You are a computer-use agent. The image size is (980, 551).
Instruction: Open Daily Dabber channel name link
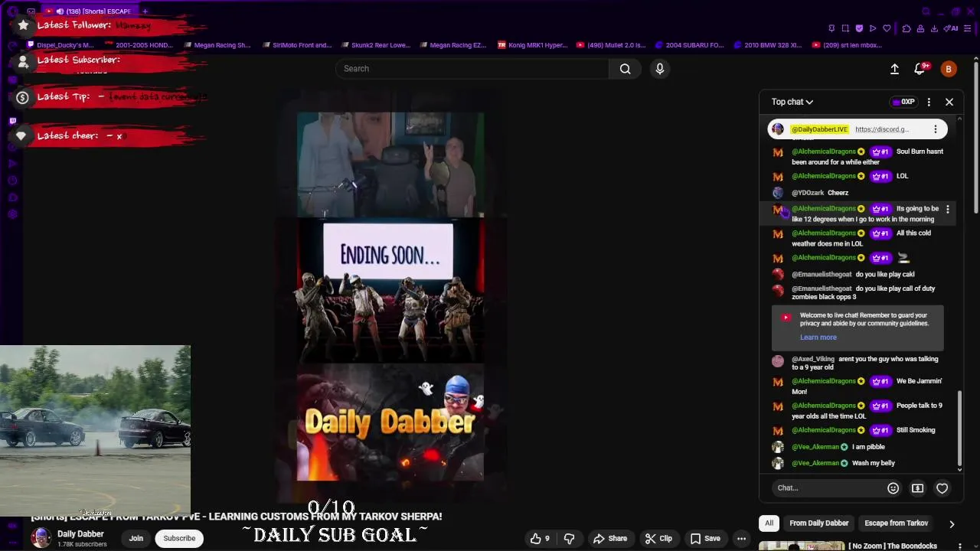[80, 534]
